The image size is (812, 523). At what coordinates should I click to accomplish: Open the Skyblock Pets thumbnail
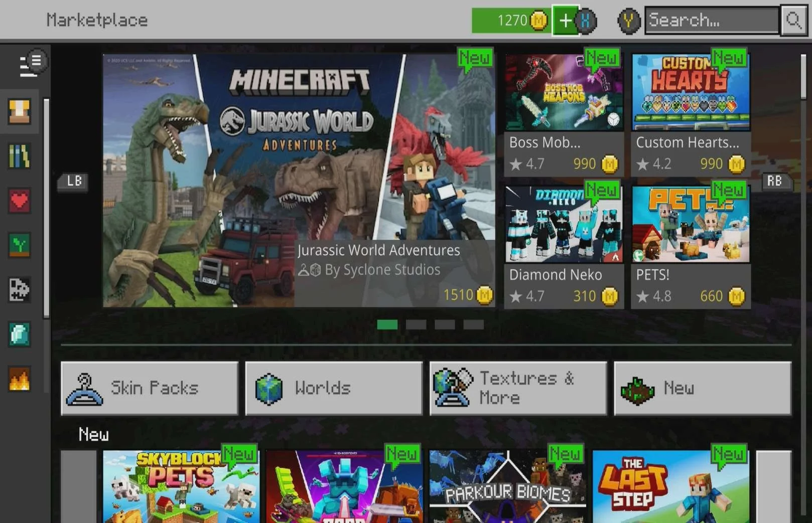click(181, 486)
